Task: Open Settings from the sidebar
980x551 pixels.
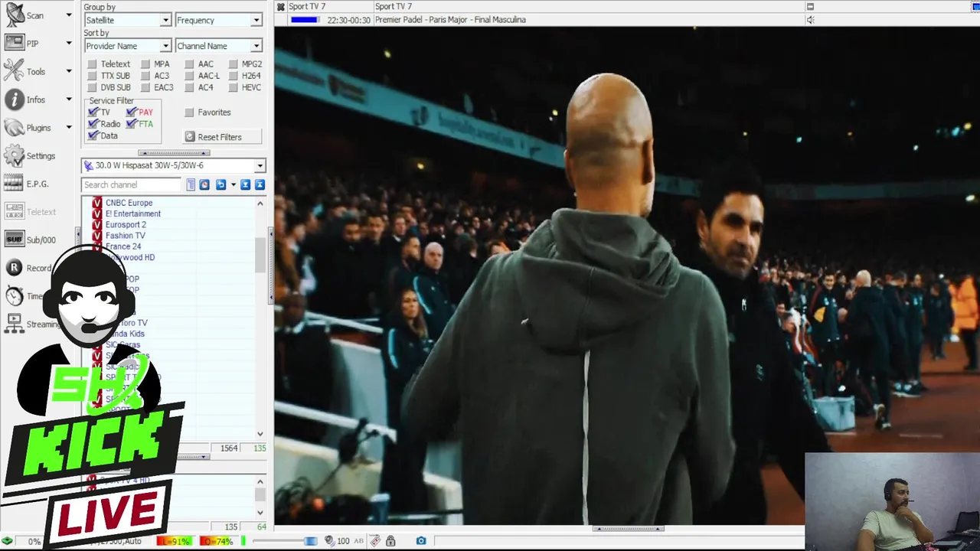Action: pos(30,155)
